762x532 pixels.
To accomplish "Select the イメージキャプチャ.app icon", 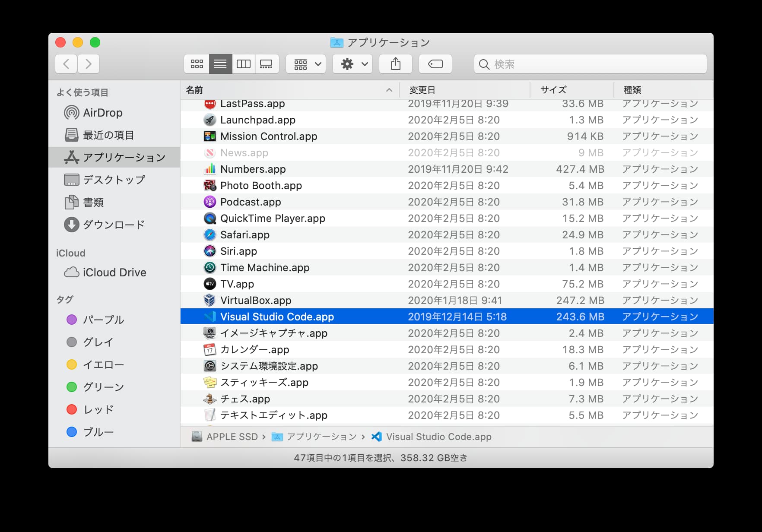I will pyautogui.click(x=210, y=333).
